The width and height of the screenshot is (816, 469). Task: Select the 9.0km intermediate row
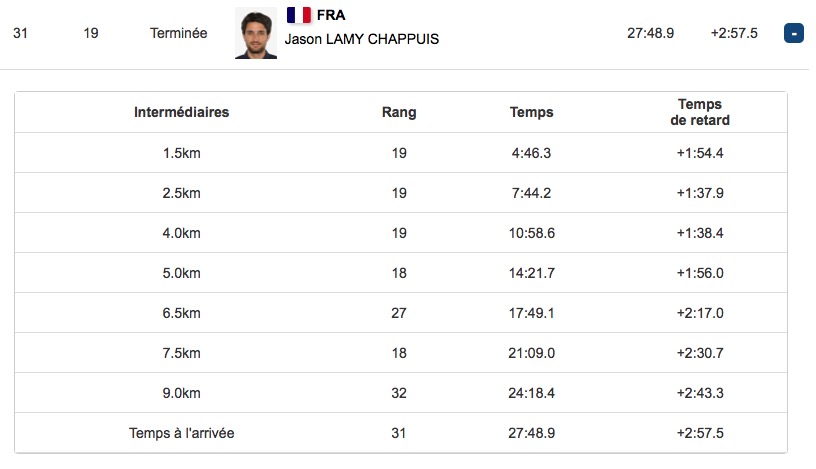coord(401,393)
